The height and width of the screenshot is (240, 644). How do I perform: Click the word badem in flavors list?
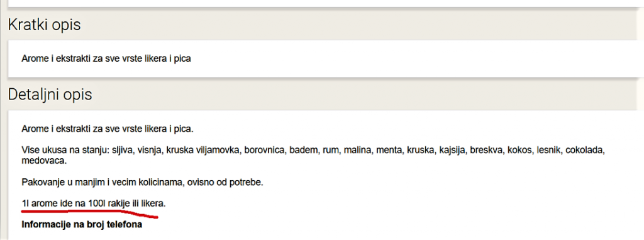303,151
